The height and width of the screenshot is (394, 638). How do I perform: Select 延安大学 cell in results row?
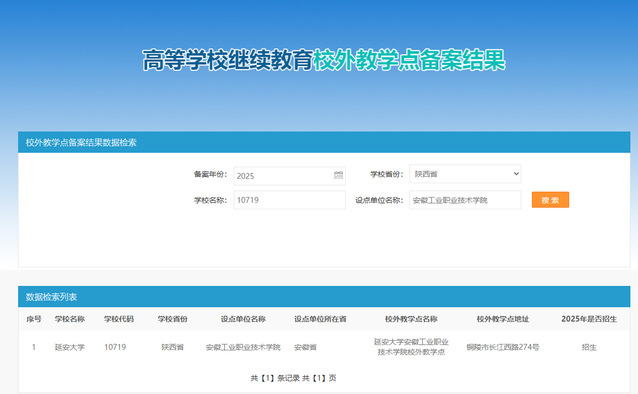pos(70,347)
